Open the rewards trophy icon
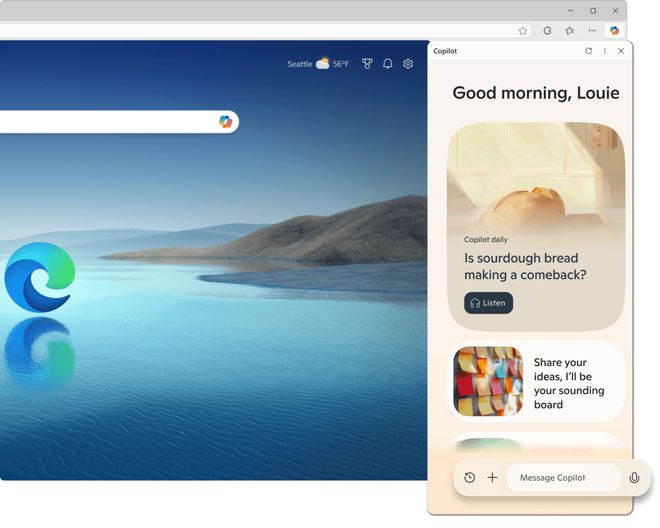Viewport: 660px width, 528px height. tap(367, 64)
